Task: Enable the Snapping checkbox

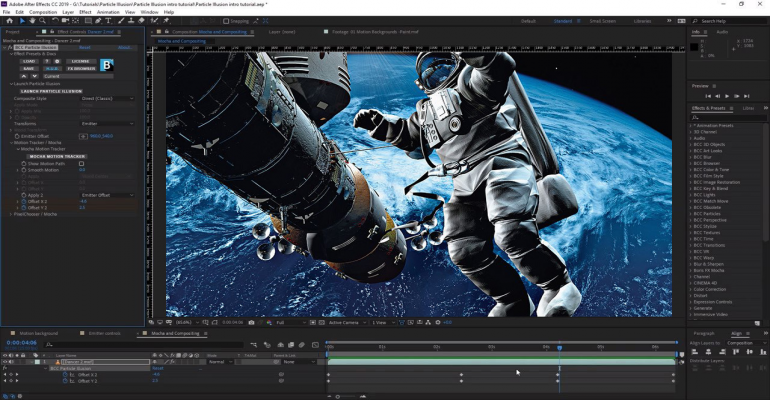Action: click(228, 21)
